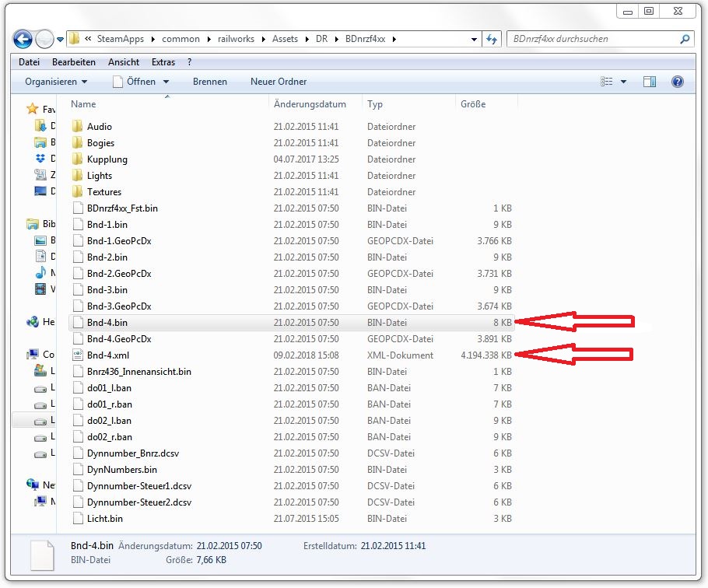708x588 pixels.
Task: Click railworks in the address breadcrumb
Action: (x=236, y=39)
